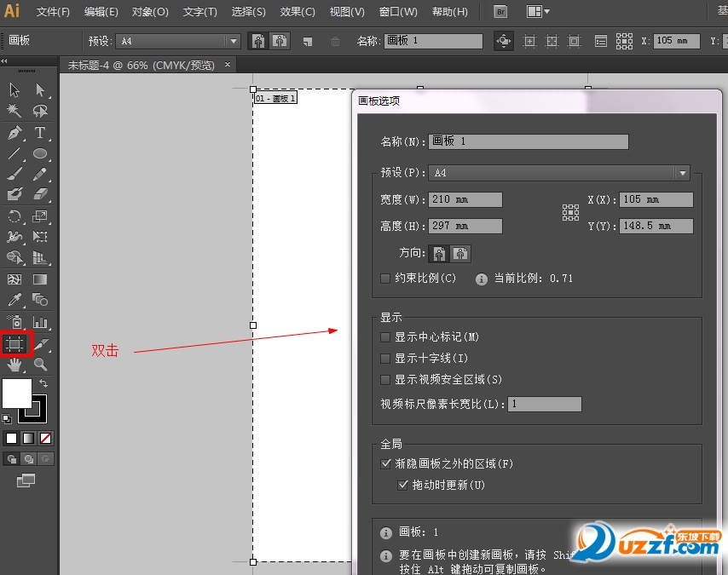The image size is (728, 575).
Task: Select the Hand tool
Action: pyautogui.click(x=14, y=365)
